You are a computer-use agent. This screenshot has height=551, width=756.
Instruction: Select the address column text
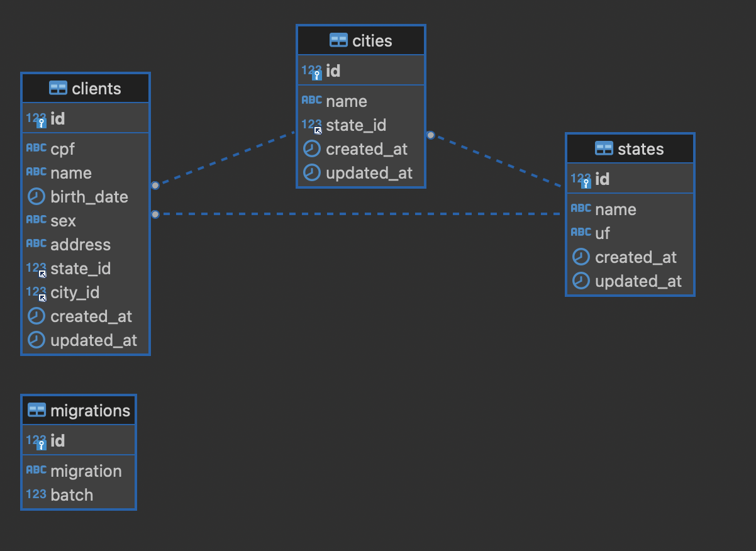pos(81,245)
